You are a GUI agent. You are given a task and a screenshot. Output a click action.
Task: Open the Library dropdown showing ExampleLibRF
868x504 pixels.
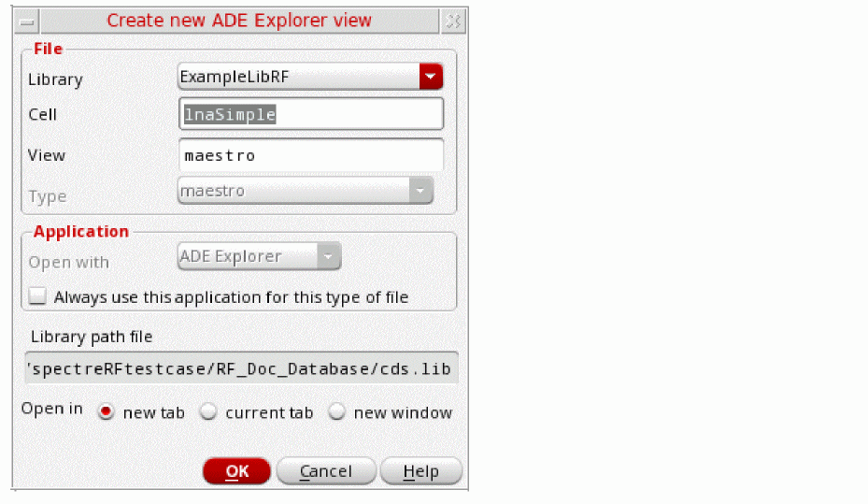coord(310,77)
